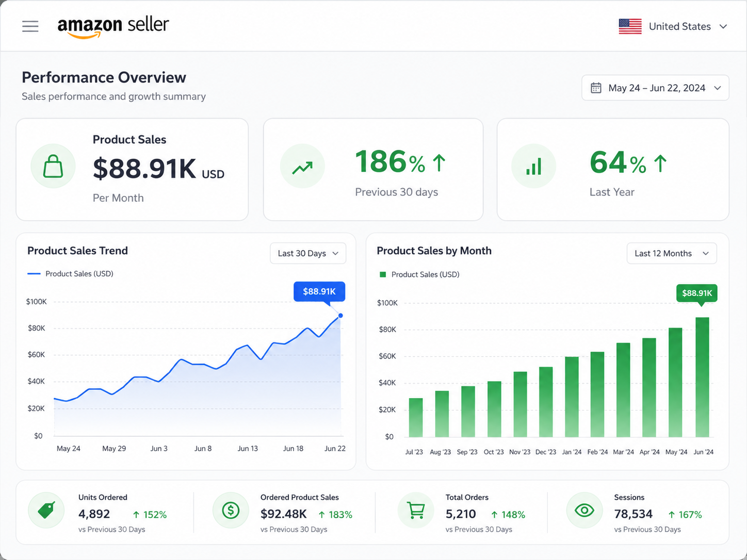The image size is (747, 560).
Task: Click the up arrow beside 148%
Action: 494,515
